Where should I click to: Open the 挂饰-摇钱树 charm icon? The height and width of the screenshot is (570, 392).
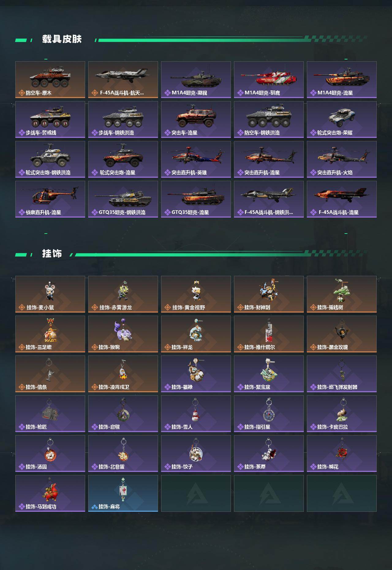341,291
